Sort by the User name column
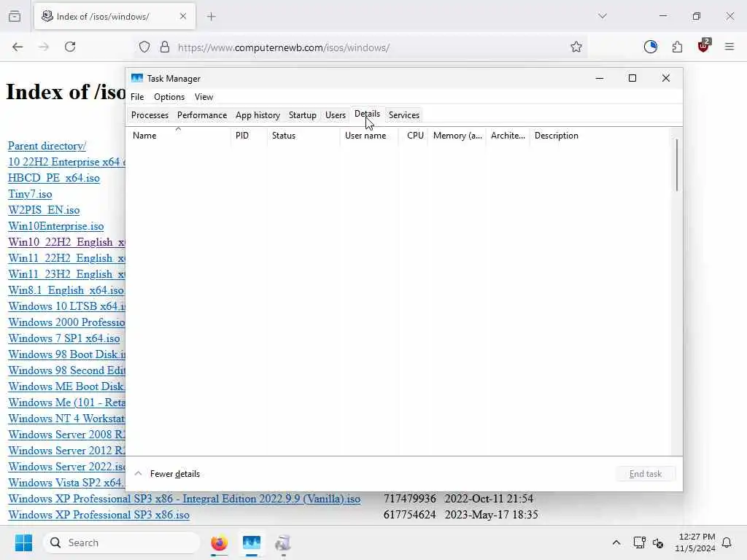 369,135
